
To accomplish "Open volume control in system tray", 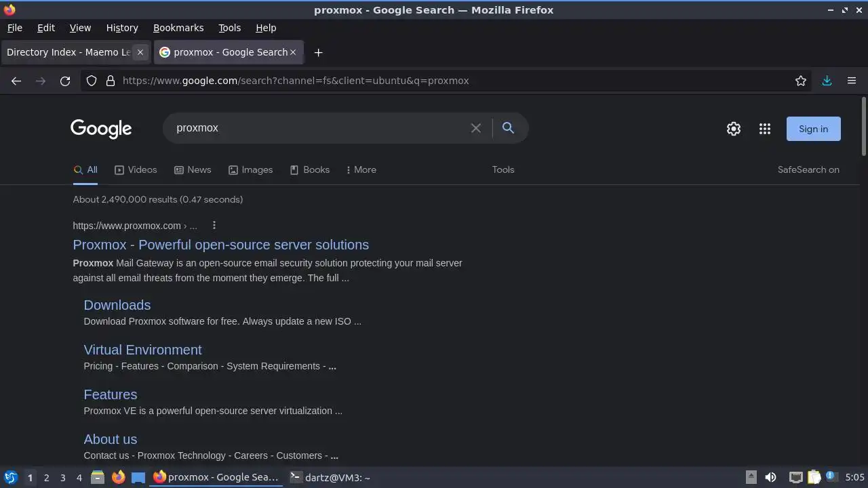I will (770, 477).
